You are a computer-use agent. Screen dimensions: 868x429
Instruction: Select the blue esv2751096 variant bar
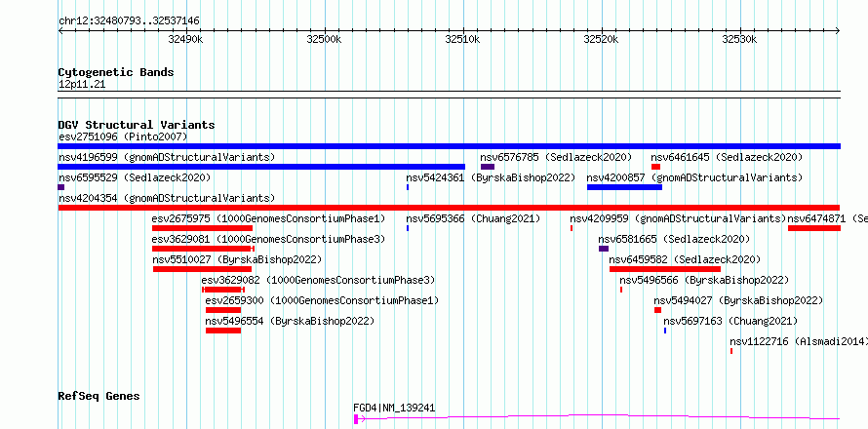click(x=449, y=146)
